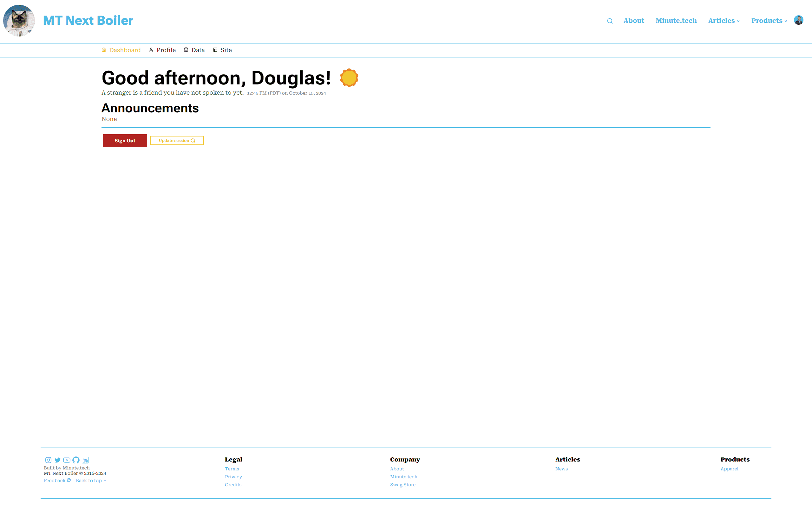Click the cat astronaut logo image
This screenshot has width=812, height=505.
click(19, 20)
